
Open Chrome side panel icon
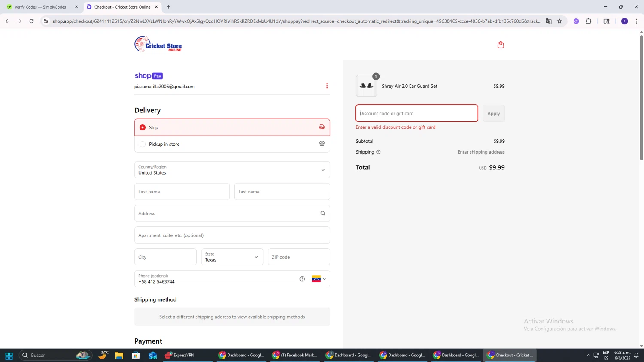[606, 21]
